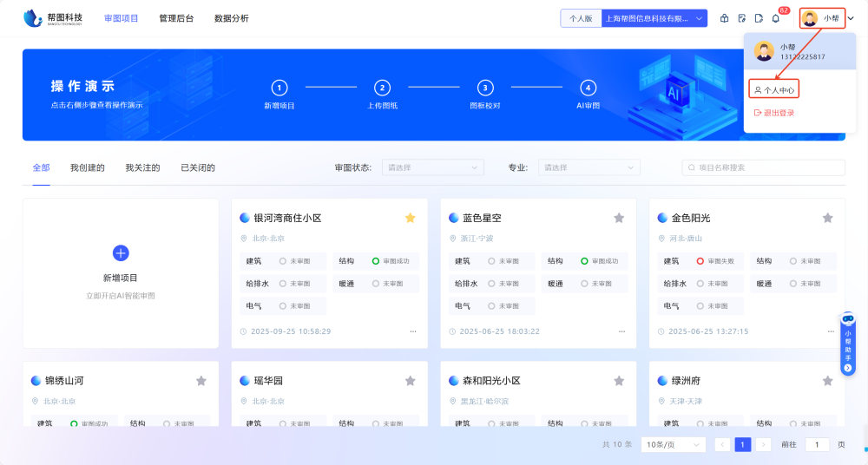Click the gift box icon in header
Image resolution: width=868 pixels, height=465 pixels.
(725, 18)
